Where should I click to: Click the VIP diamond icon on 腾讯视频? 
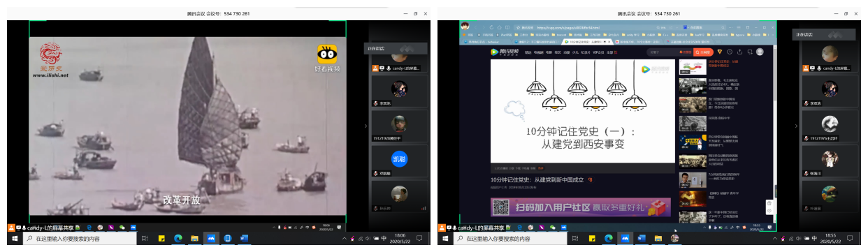(719, 52)
